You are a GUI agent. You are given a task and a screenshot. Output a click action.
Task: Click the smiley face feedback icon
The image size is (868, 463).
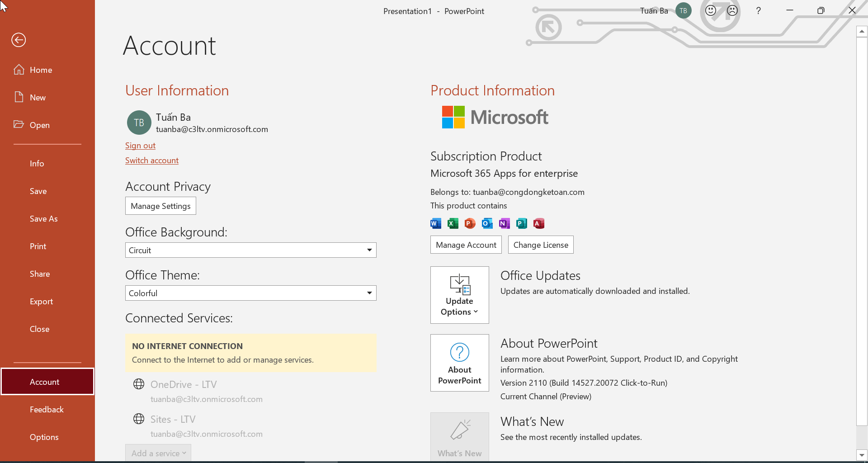point(711,10)
